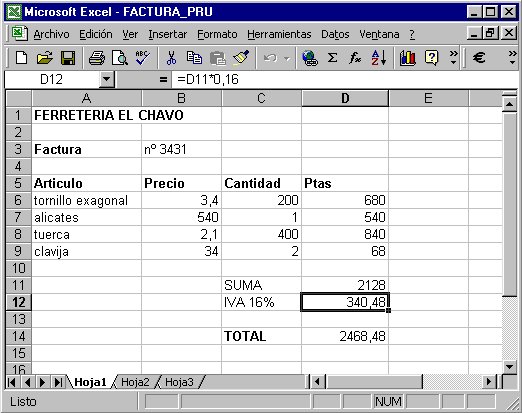Open Print Preview with the magnifier icon

tap(120, 58)
